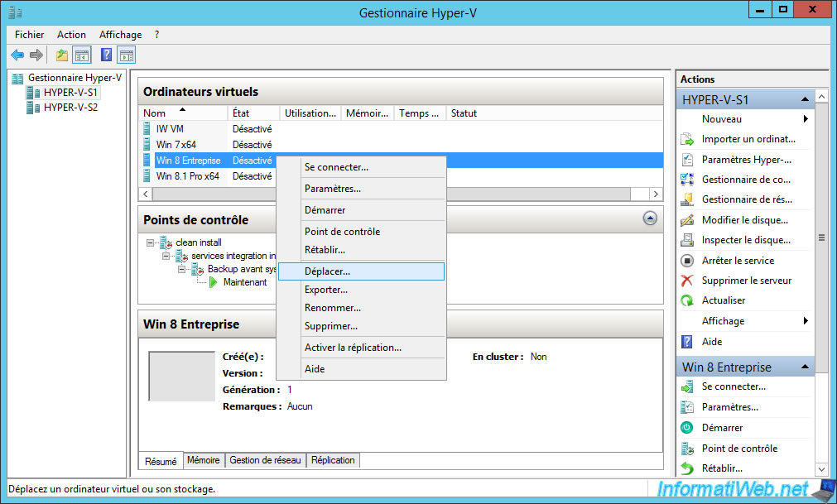Viewport: 837px width, 504px height.
Task: Click the Forward arrow toolbar icon
Action: [x=36, y=55]
